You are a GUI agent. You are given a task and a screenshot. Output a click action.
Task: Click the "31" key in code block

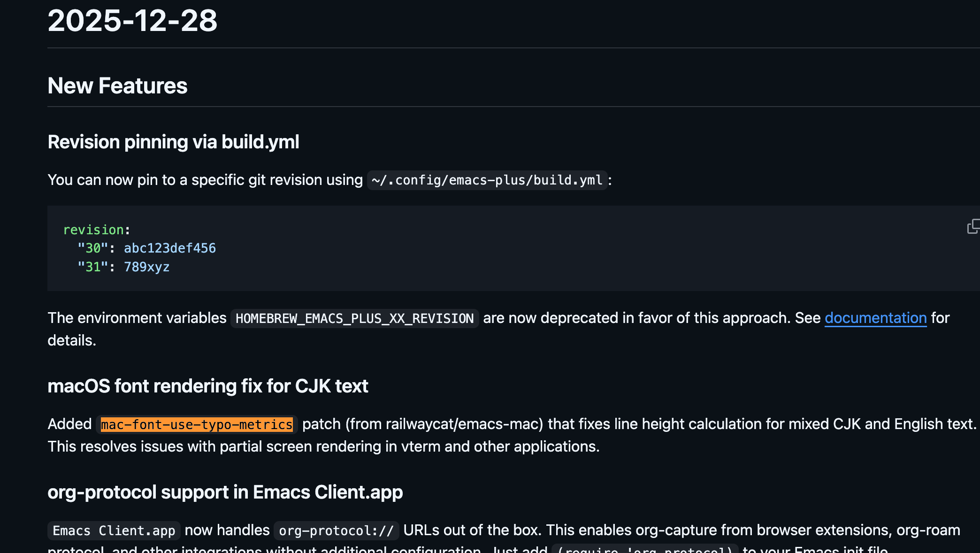click(x=92, y=267)
